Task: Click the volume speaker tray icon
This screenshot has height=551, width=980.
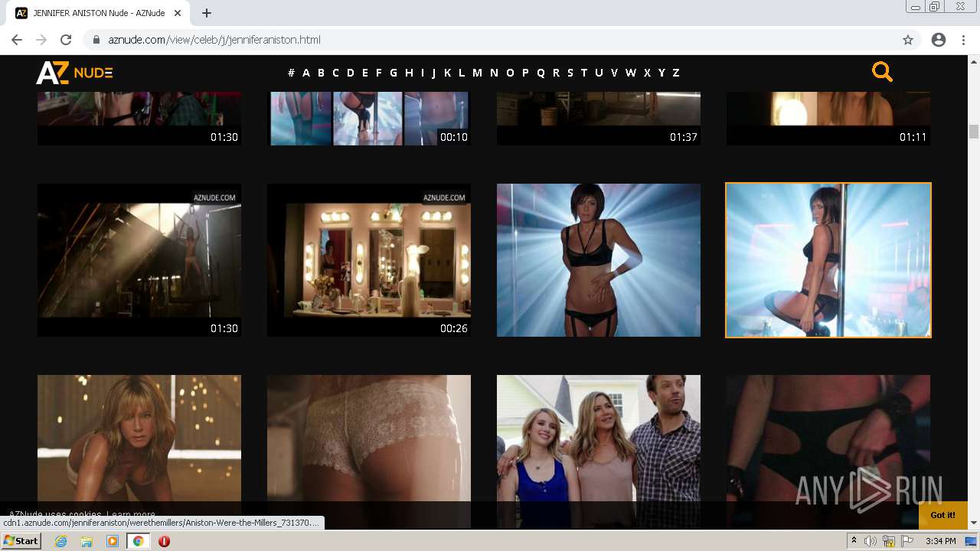Action: click(x=871, y=541)
